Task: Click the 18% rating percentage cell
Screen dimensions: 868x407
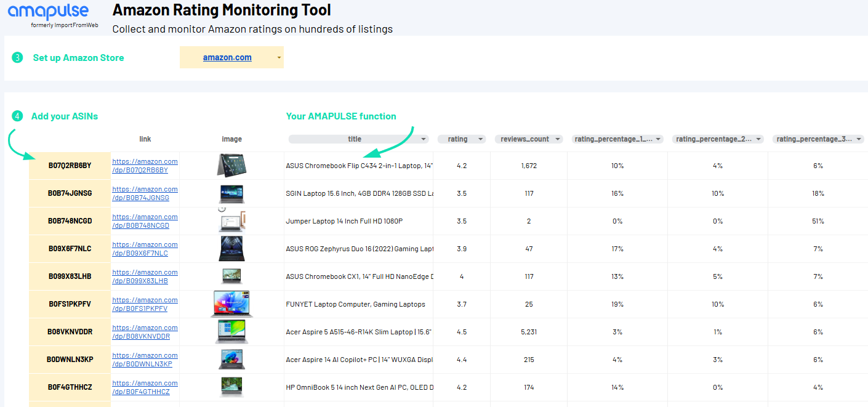Action: [818, 193]
